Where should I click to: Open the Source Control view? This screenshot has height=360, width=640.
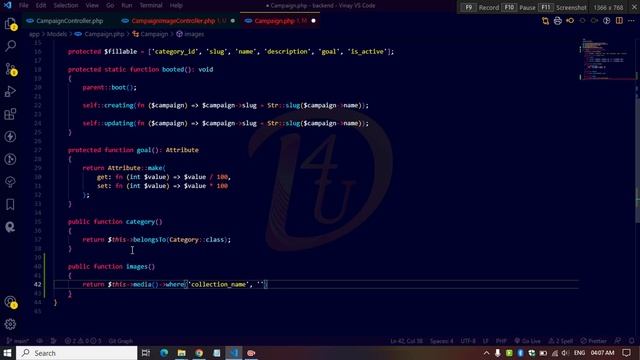10,69
